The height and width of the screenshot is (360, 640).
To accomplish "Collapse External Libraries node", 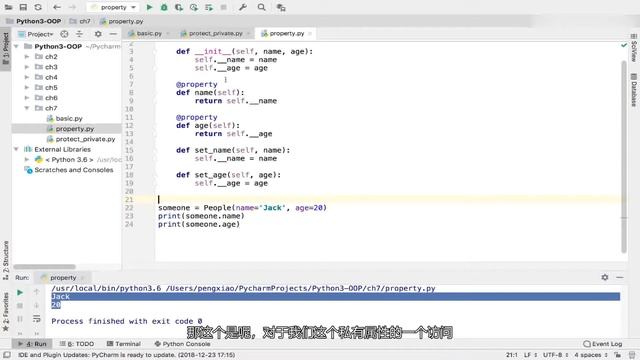I will pyautogui.click(x=16, y=149).
